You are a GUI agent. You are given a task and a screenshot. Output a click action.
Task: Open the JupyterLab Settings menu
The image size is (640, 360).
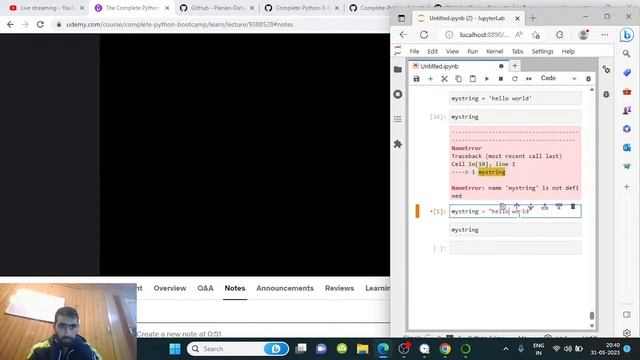tap(542, 51)
